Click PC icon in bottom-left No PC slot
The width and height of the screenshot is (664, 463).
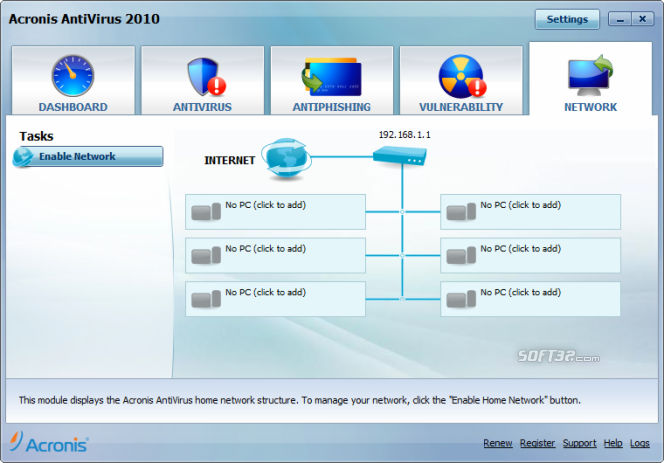[x=206, y=299]
